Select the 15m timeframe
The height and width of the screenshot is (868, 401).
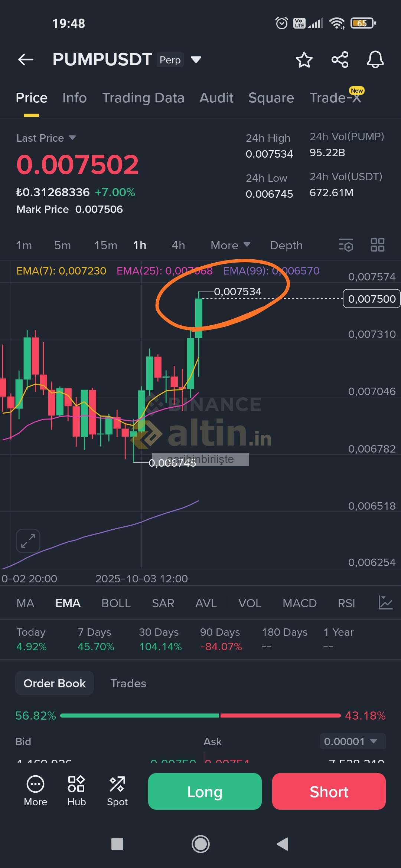point(105,245)
